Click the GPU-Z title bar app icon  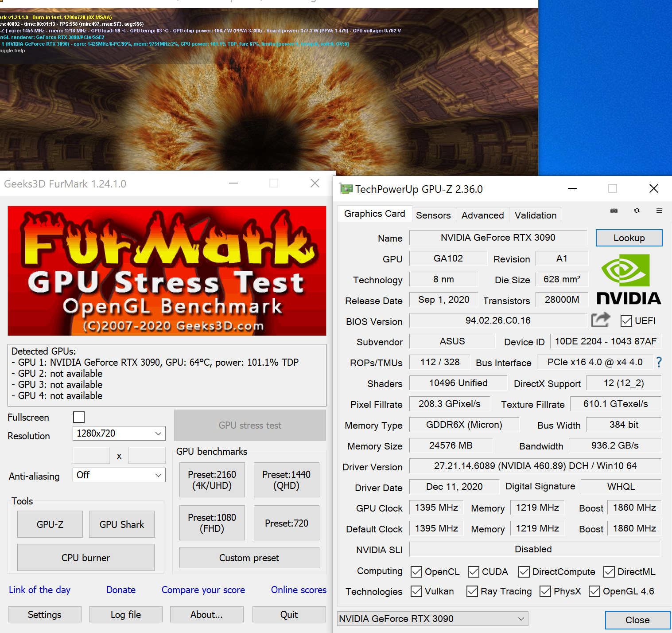pyautogui.click(x=346, y=189)
